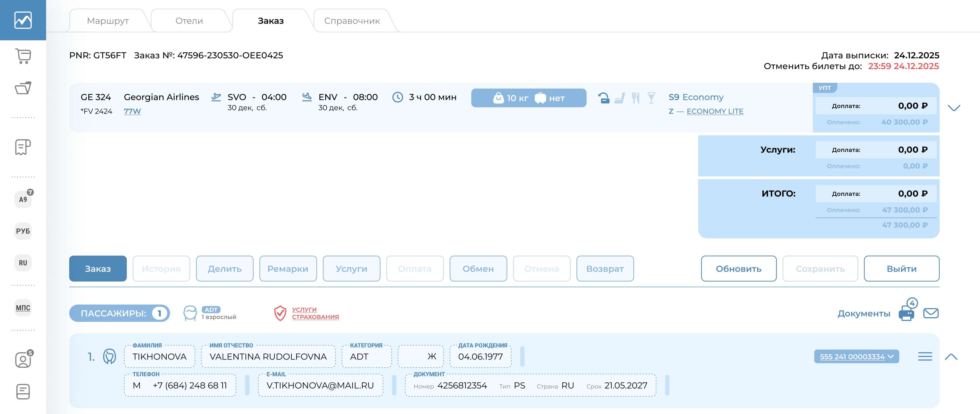This screenshot has width=980, height=414.
Task: Collapse the passenger row with up chevron
Action: (x=951, y=357)
